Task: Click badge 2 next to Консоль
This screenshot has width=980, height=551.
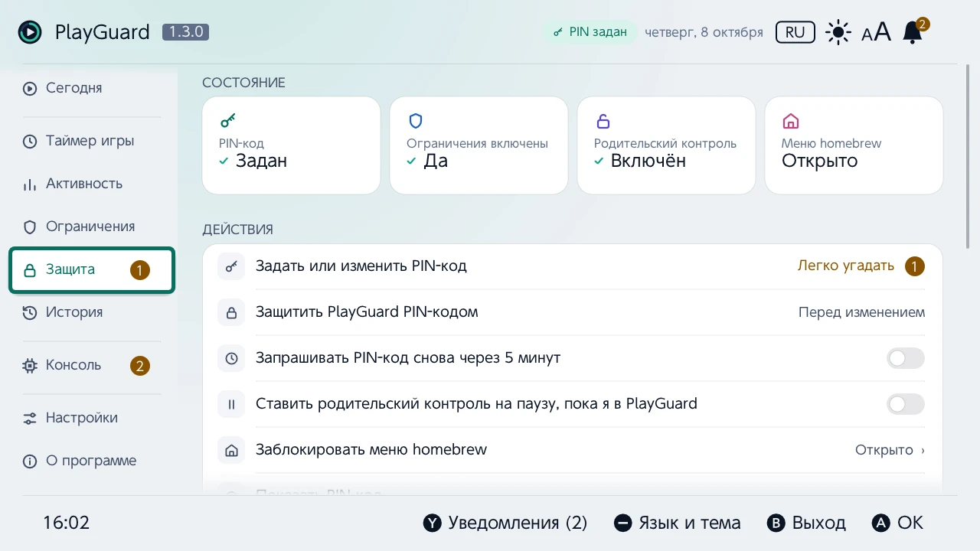Action: click(139, 366)
